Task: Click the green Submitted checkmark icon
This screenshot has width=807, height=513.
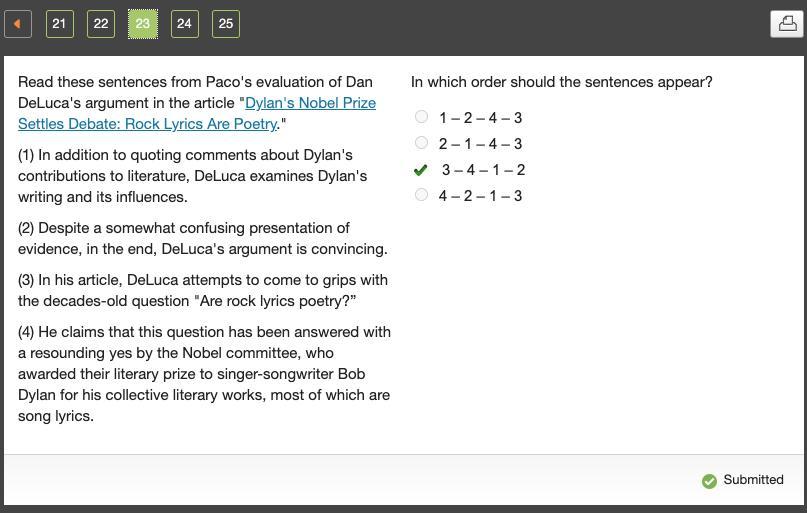Action: [x=709, y=481]
